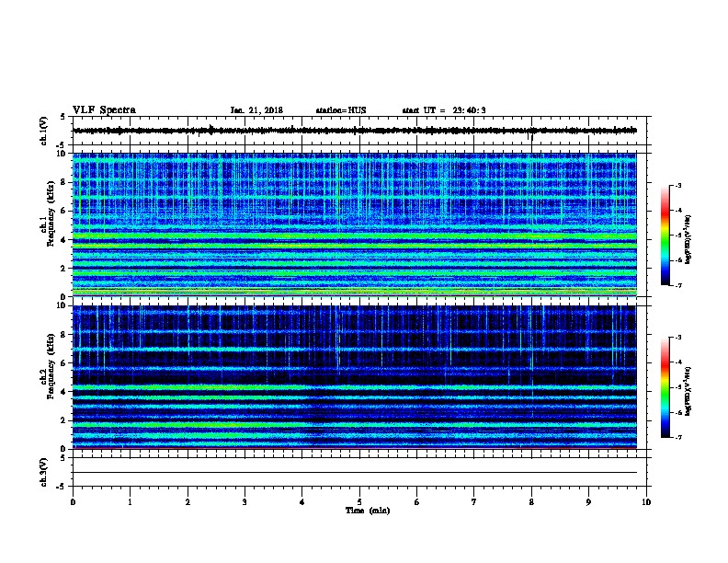Click the "6" tick on the time axis
The image size is (728, 563).
(x=417, y=501)
